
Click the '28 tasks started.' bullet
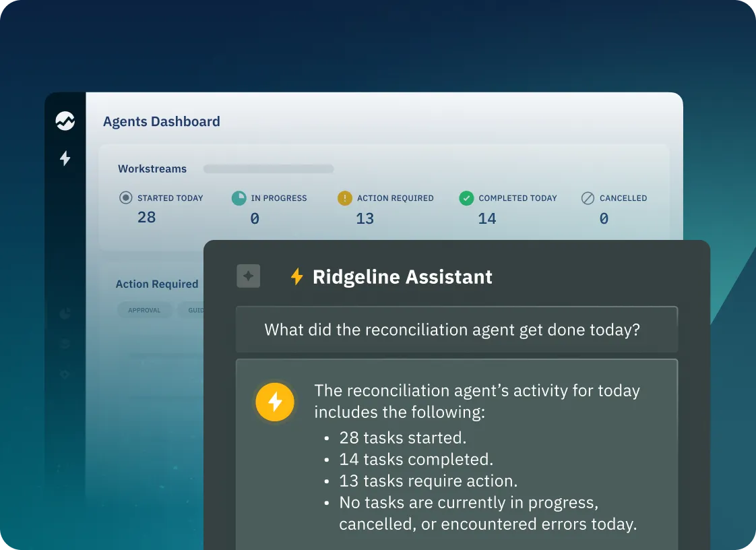(x=403, y=437)
